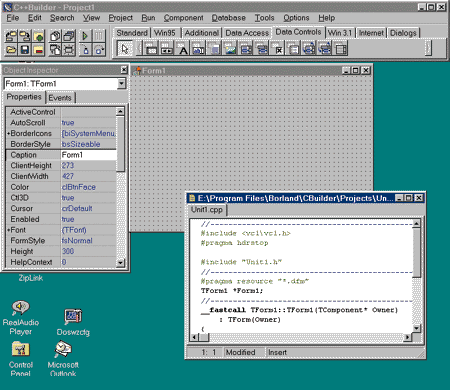The height and width of the screenshot is (390, 450).
Task: Select the DBText letter A component
Action: pyautogui.click(x=183, y=49)
